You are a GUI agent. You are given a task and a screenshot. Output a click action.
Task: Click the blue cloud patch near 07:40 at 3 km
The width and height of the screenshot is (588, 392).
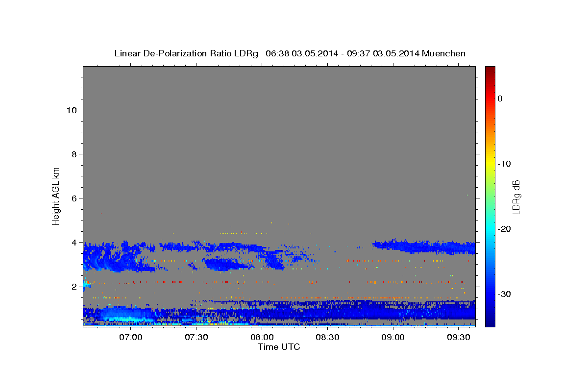point(225,265)
